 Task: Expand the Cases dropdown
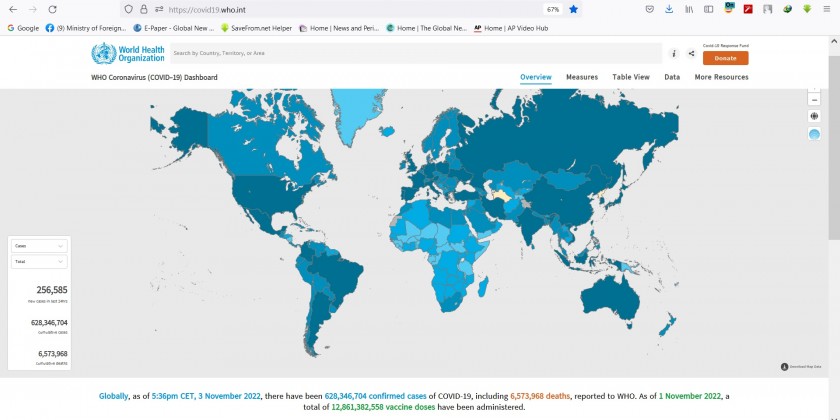pos(39,245)
